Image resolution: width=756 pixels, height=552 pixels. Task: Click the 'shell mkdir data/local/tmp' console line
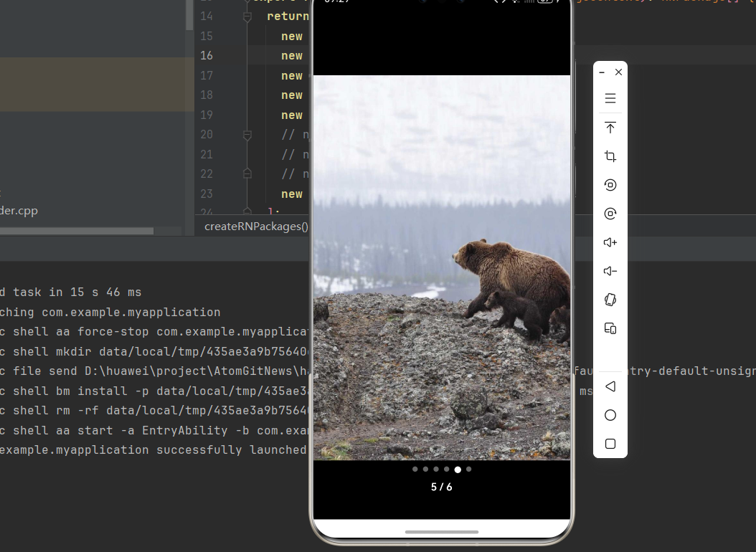pyautogui.click(x=154, y=351)
